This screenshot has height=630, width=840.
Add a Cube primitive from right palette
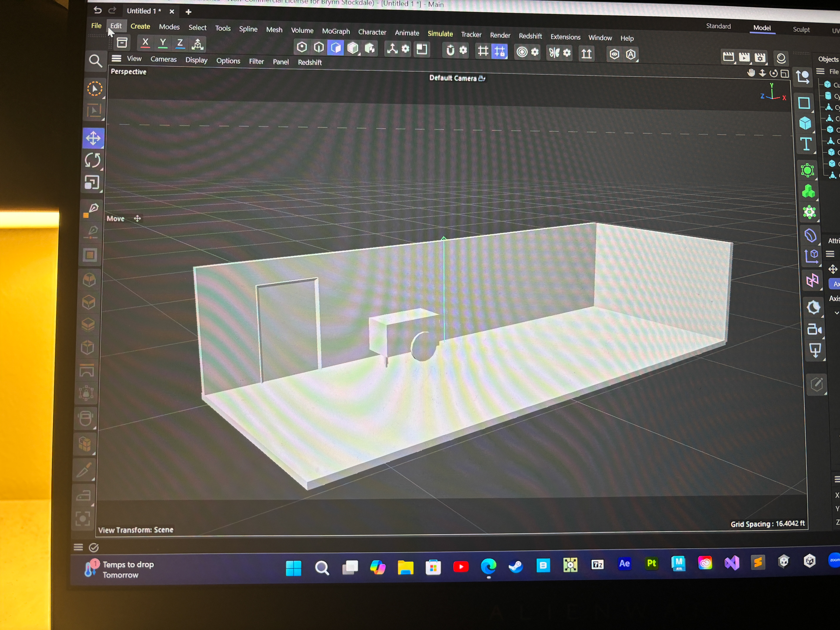click(805, 123)
